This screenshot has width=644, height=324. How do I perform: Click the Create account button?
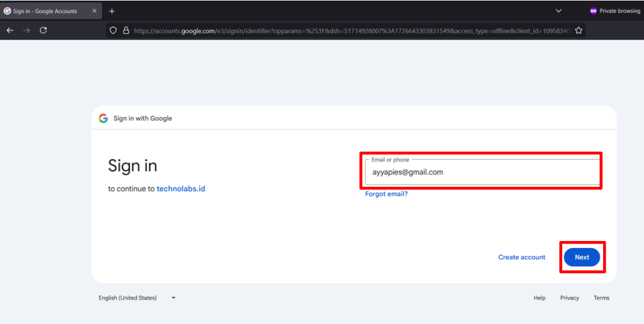tap(521, 257)
